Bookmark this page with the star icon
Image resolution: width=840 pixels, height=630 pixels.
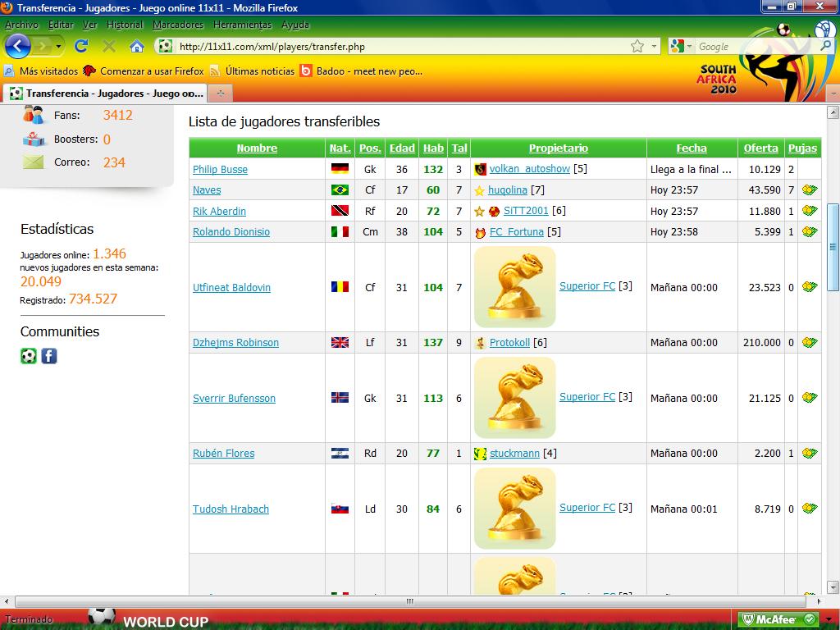637,46
